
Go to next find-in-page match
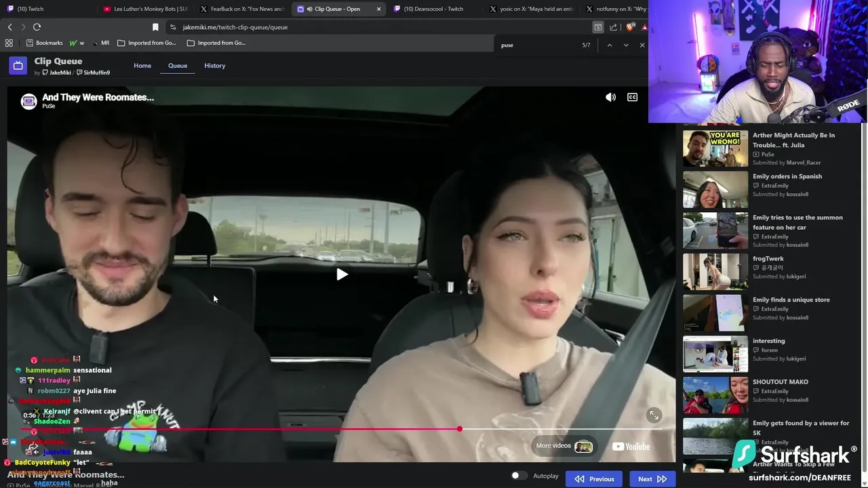[x=626, y=45]
